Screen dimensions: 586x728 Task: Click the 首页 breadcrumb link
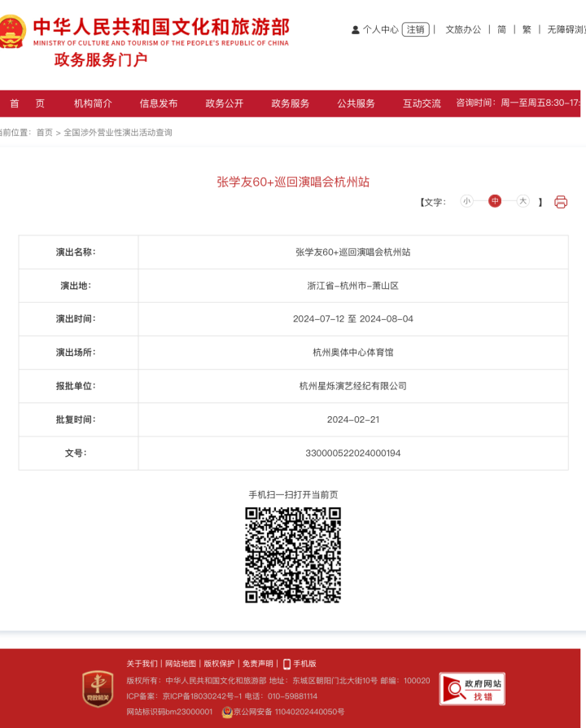(x=45, y=133)
